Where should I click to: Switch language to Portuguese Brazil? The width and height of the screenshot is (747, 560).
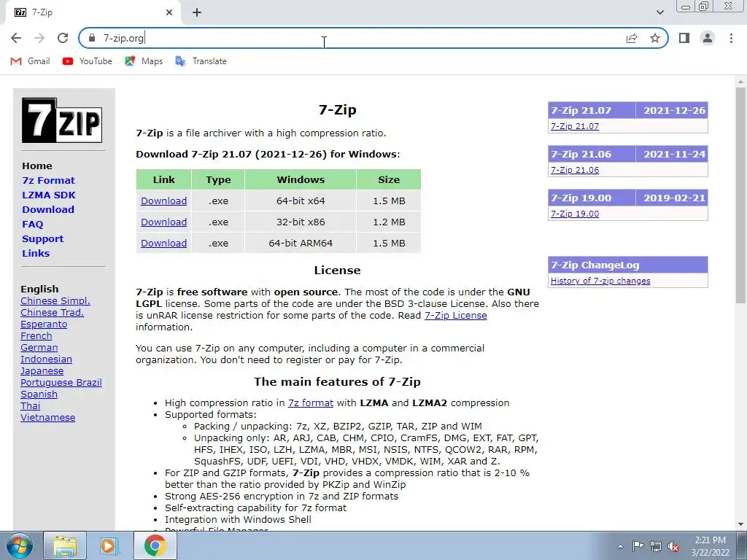(61, 382)
